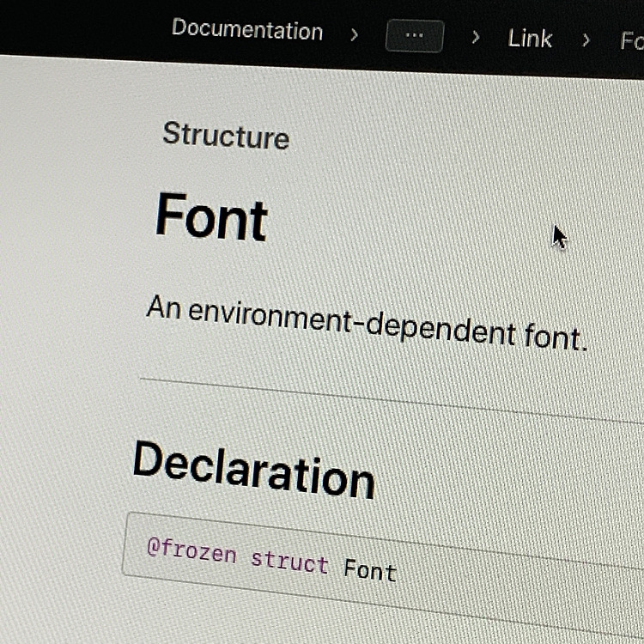Click the Font page title
This screenshot has width=644, height=644.
pyautogui.click(x=211, y=217)
